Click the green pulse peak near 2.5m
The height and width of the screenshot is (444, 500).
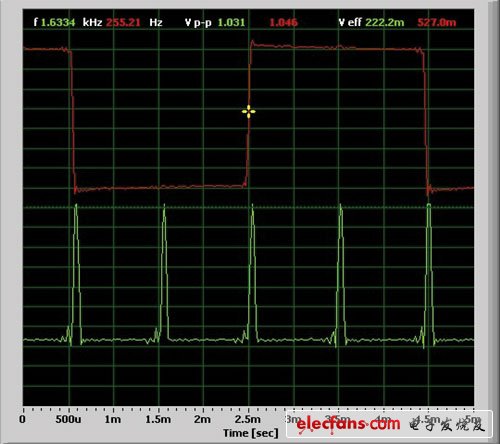pyautogui.click(x=252, y=206)
